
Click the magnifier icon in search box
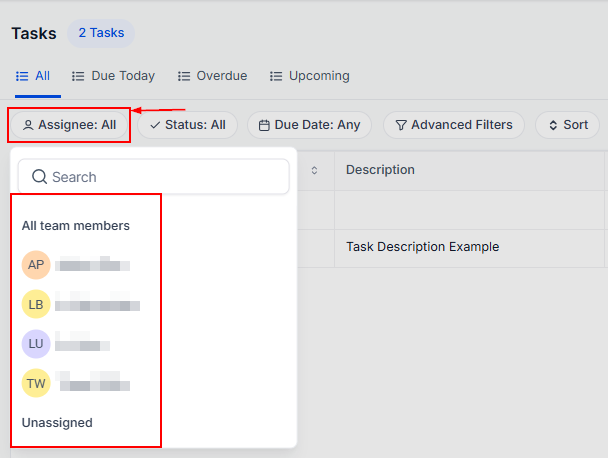coord(40,177)
